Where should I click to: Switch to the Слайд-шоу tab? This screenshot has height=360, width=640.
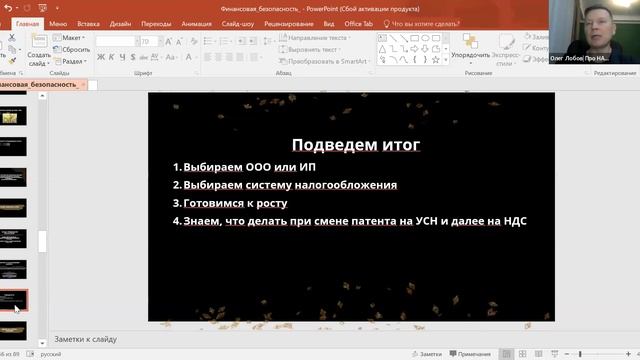point(238,24)
